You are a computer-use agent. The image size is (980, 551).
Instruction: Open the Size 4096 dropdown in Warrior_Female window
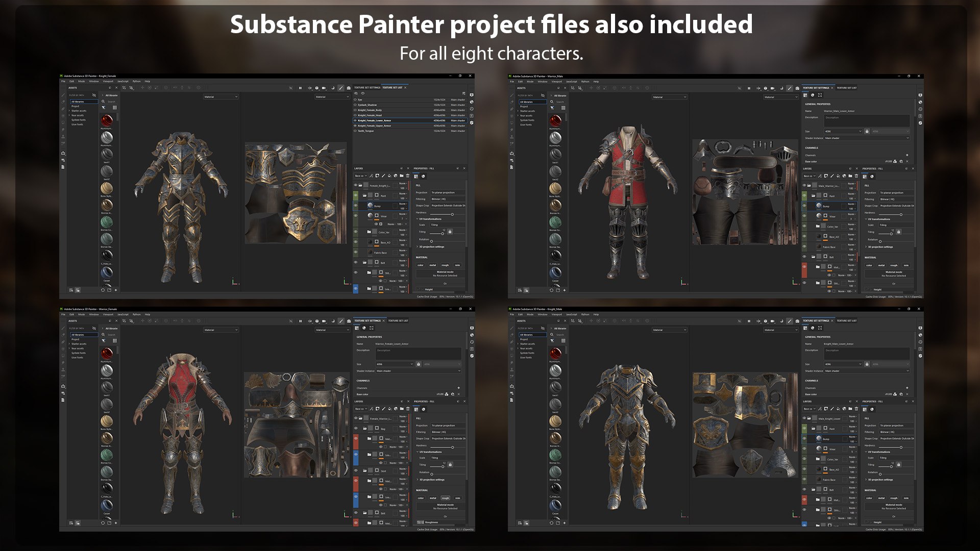395,364
